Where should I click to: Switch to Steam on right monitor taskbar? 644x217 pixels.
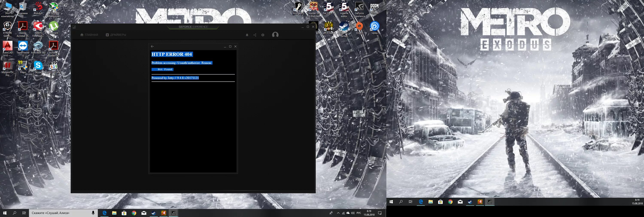470,202
